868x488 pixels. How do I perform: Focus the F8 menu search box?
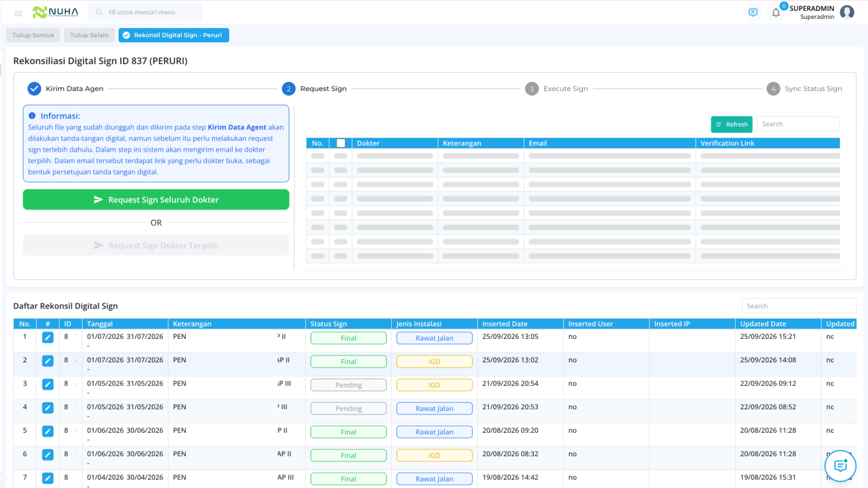tap(145, 12)
